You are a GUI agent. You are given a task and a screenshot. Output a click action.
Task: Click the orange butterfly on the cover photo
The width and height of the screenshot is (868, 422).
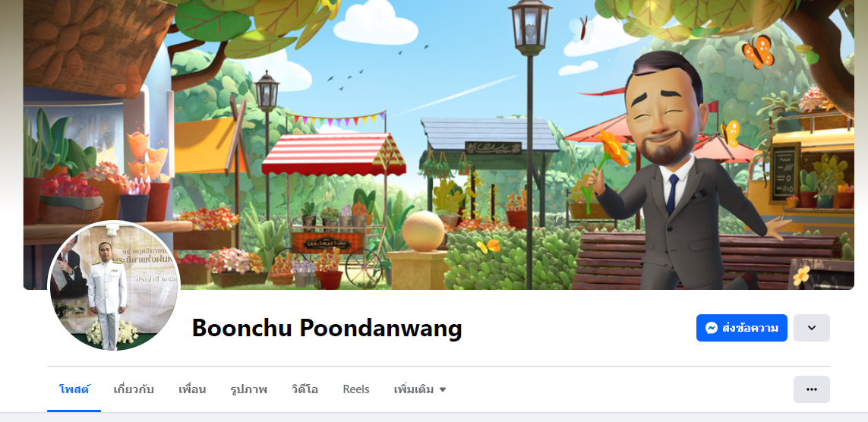[757, 52]
